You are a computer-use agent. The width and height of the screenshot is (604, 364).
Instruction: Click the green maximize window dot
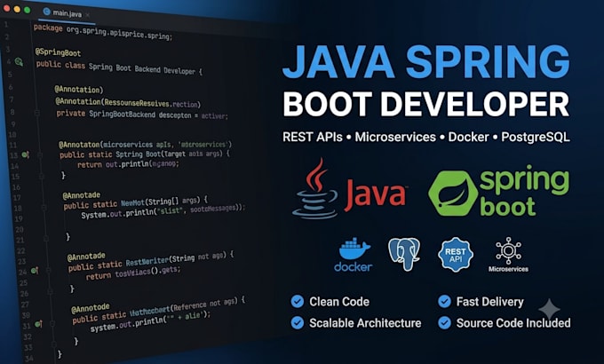pyautogui.click(x=27, y=10)
